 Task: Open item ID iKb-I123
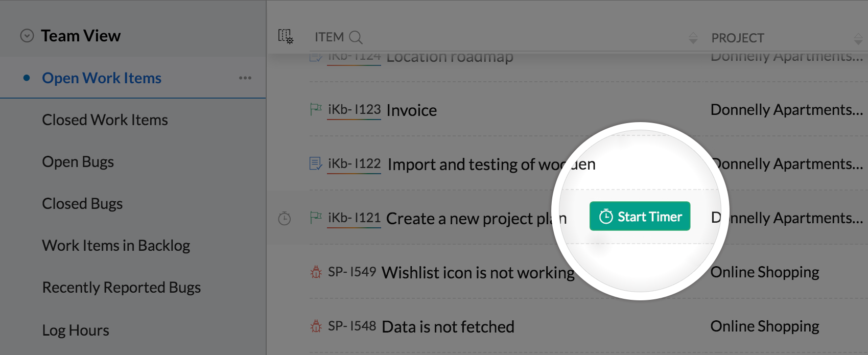point(354,110)
